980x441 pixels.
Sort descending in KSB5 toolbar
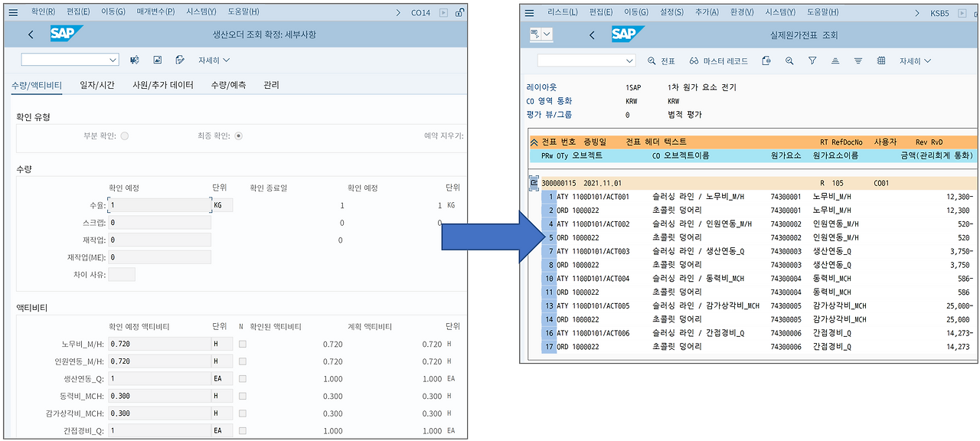(858, 60)
